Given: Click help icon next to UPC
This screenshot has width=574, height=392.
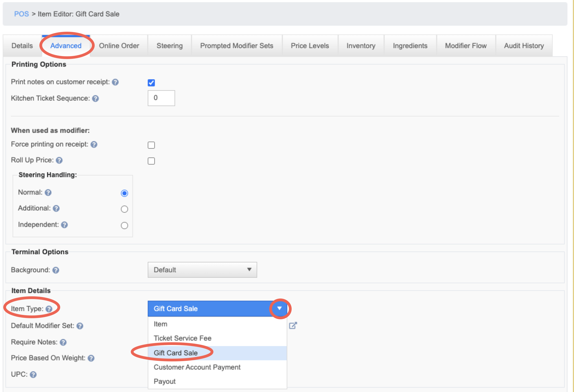Looking at the screenshot, I should tap(33, 375).
